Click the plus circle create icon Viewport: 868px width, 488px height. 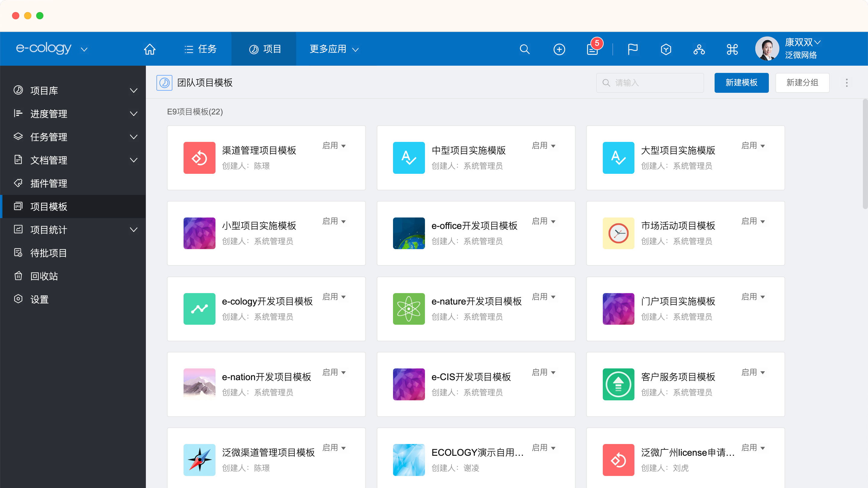point(559,49)
